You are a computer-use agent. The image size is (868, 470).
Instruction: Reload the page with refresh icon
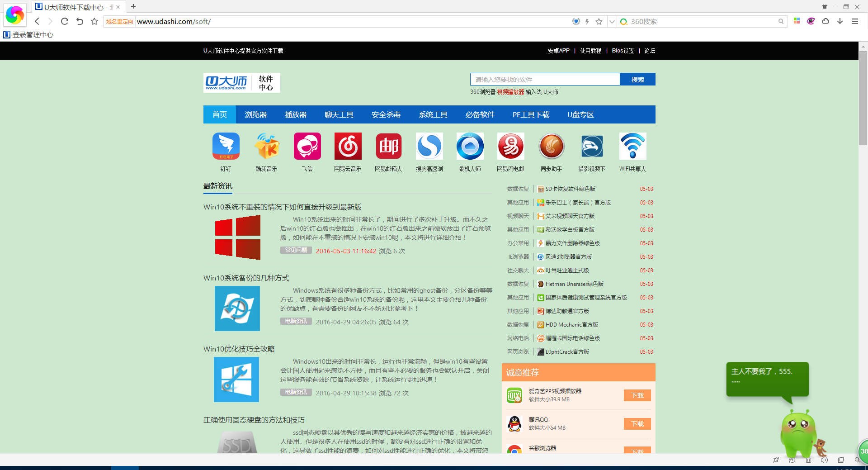[65, 21]
